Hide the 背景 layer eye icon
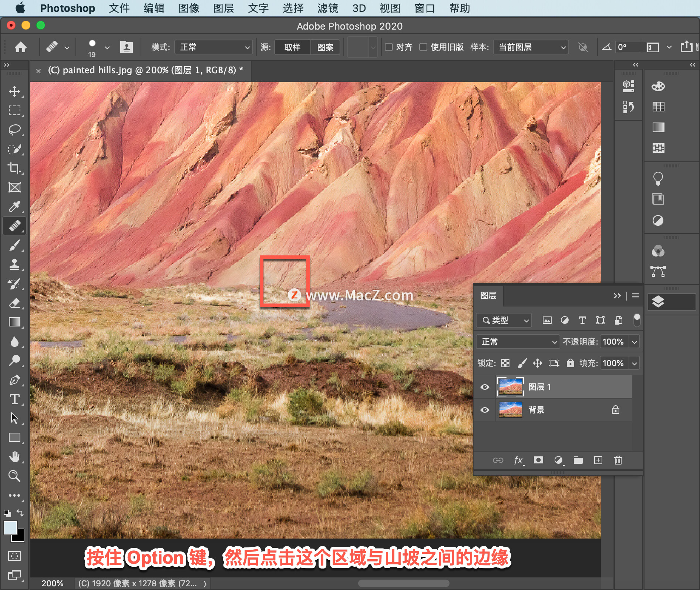Viewport: 700px width, 590px height. [485, 410]
